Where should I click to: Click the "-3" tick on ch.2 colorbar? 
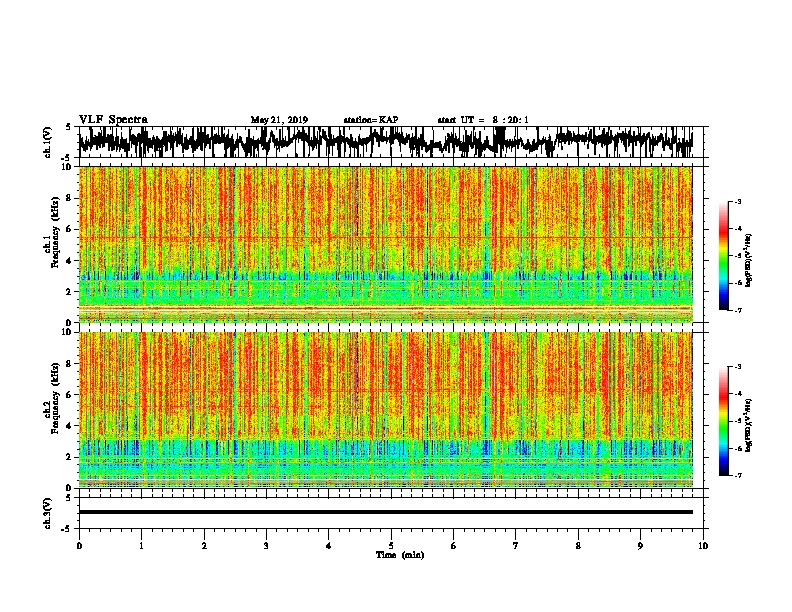pyautogui.click(x=738, y=367)
